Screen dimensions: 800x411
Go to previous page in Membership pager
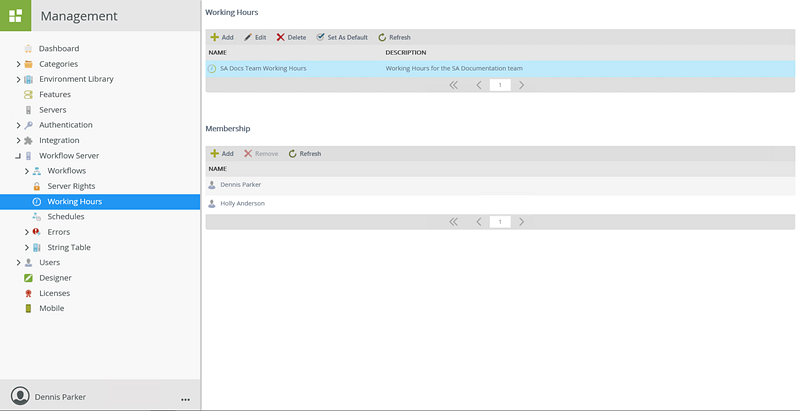tap(479, 222)
